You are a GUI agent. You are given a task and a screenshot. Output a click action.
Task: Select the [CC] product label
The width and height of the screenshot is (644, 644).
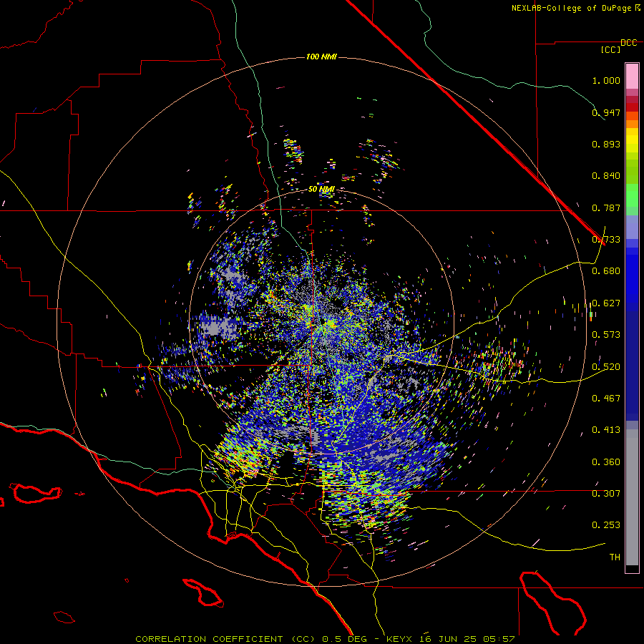[x=611, y=49]
